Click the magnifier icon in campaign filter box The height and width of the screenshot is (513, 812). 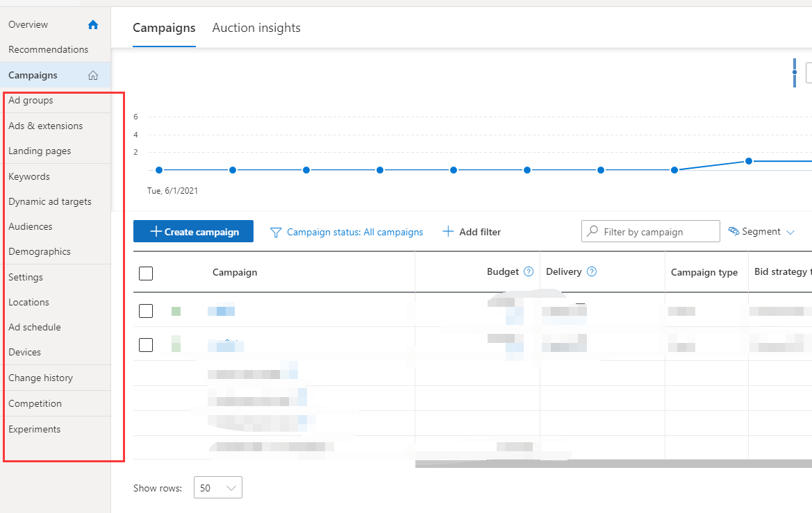point(593,232)
